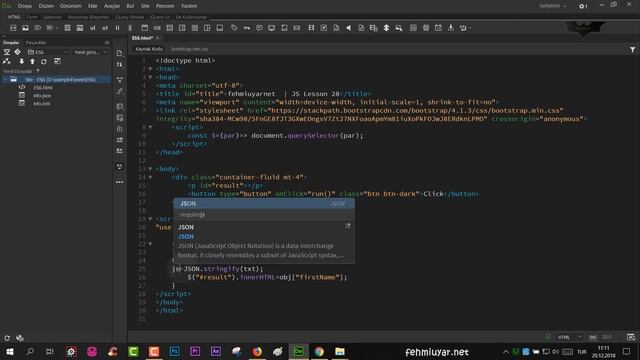Screen dimensions: 640x360
Task: Insert HTML5 Audio speaker icon
Action: click(349, 28)
